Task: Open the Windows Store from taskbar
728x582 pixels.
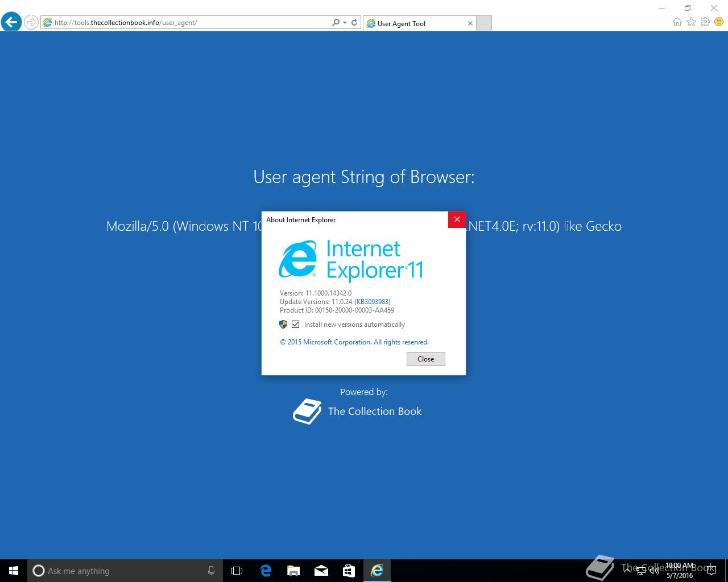Action: pyautogui.click(x=349, y=571)
